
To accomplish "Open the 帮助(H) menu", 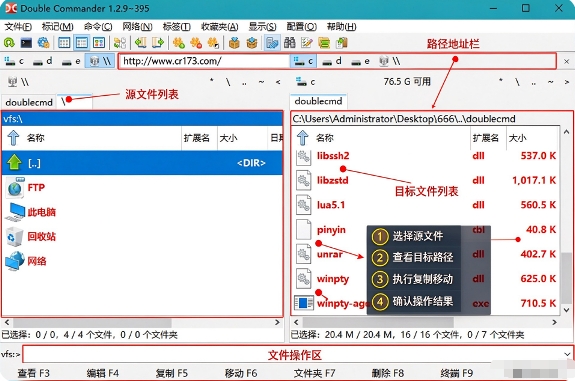I will pyautogui.click(x=341, y=27).
